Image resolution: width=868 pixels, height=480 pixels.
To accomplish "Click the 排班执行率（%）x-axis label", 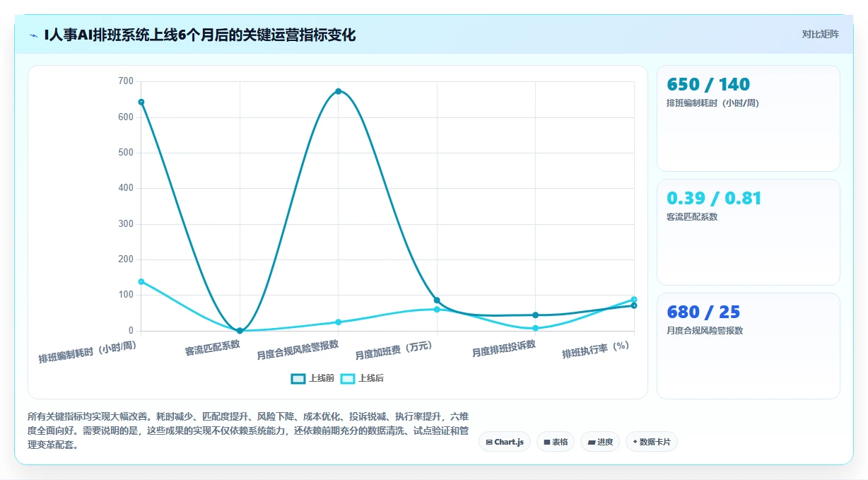I will 596,349.
